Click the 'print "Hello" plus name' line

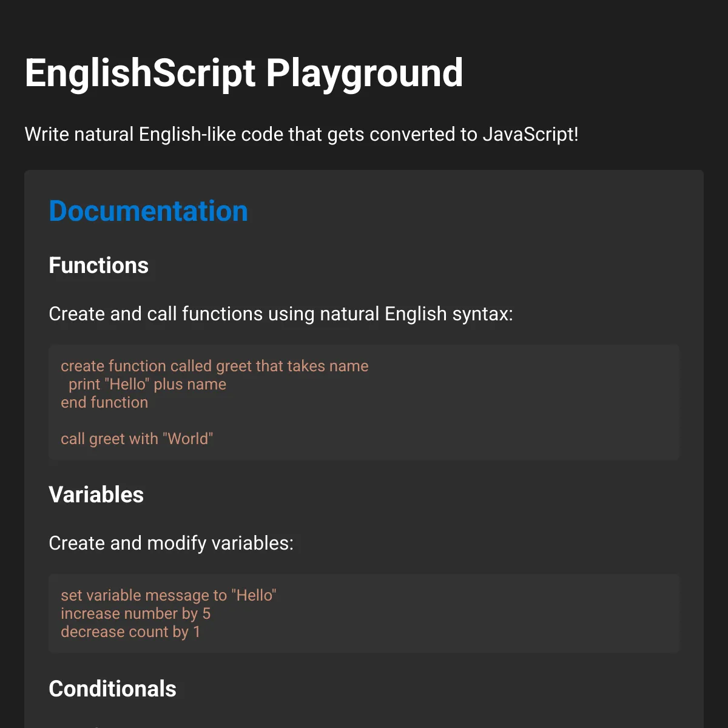point(147,384)
